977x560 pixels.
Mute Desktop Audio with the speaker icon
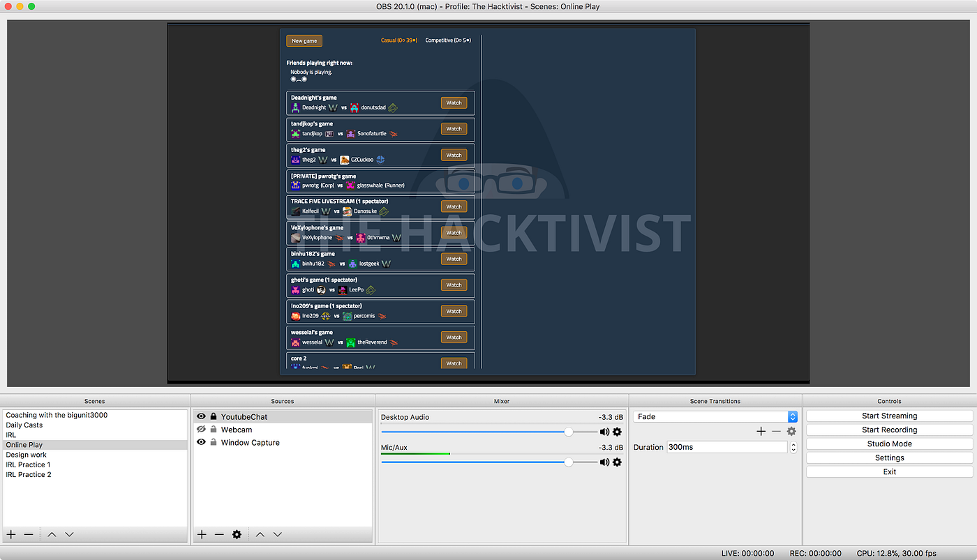pos(604,432)
